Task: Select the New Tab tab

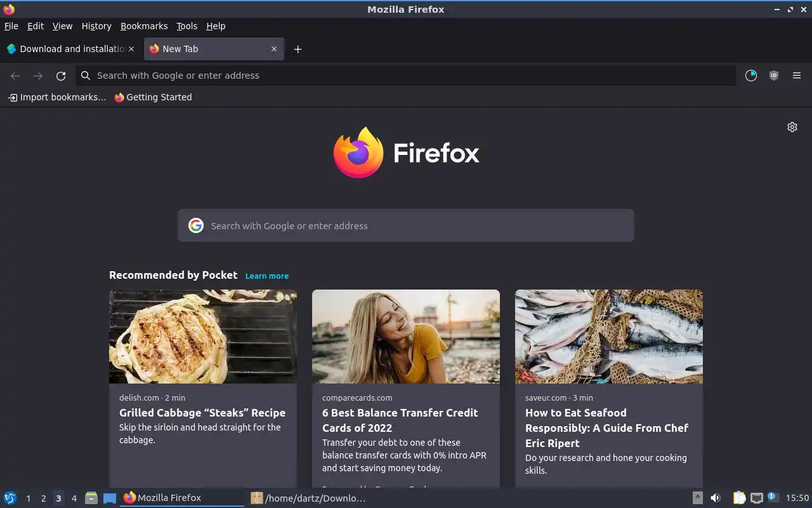Action: (213, 49)
